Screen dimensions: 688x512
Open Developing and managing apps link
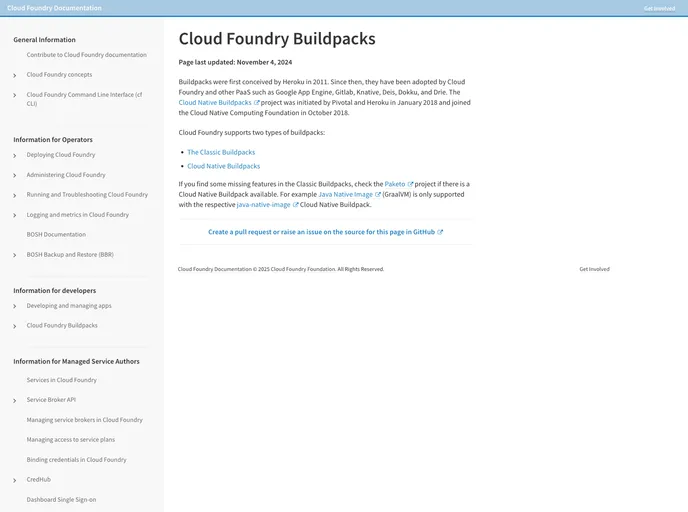[x=69, y=305]
